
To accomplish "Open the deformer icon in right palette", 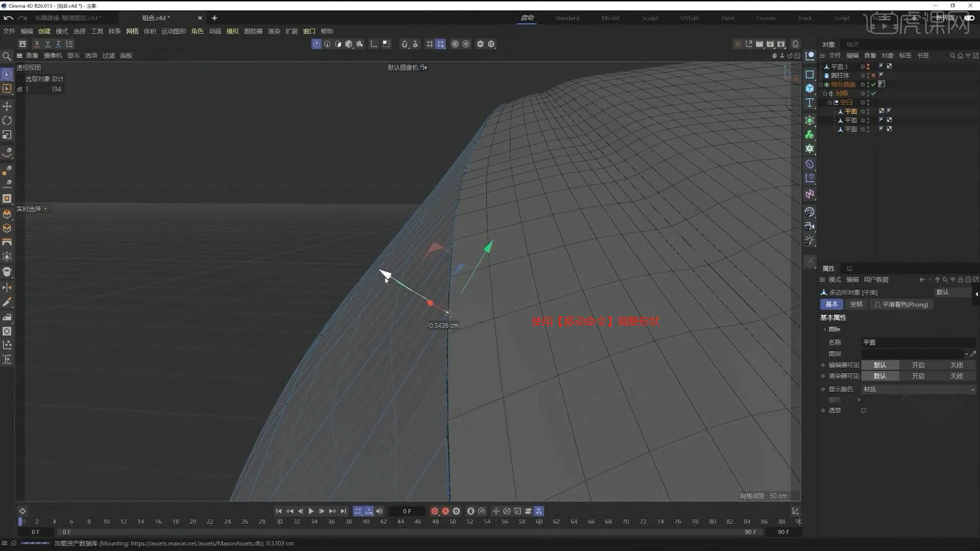I will point(810,164).
